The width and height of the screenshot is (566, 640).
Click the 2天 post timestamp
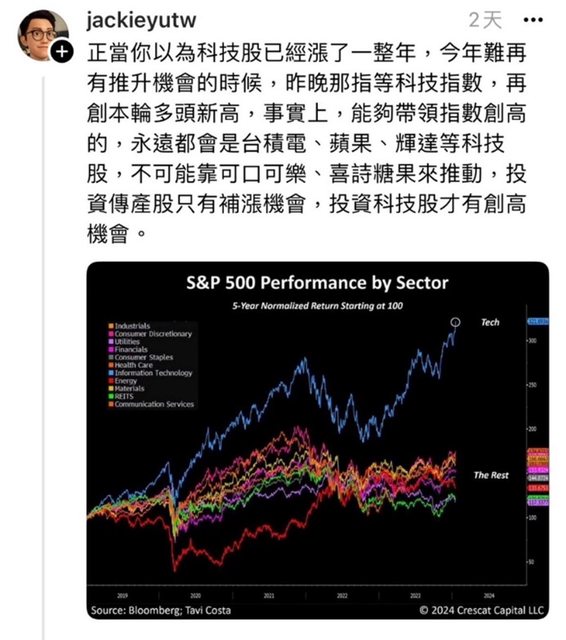(x=485, y=20)
